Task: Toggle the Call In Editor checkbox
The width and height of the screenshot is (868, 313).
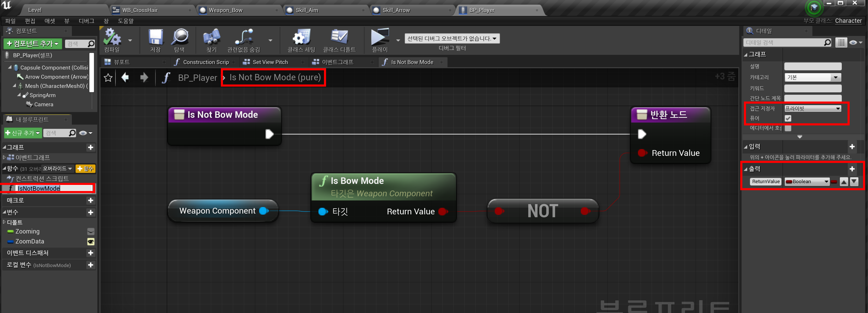Action: click(x=788, y=128)
